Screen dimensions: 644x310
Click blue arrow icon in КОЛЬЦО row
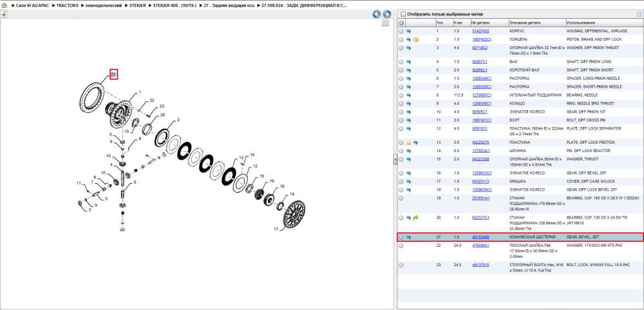[x=409, y=104]
